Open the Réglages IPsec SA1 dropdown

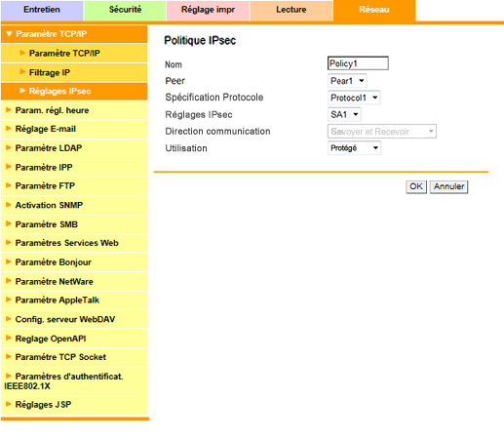click(x=344, y=114)
